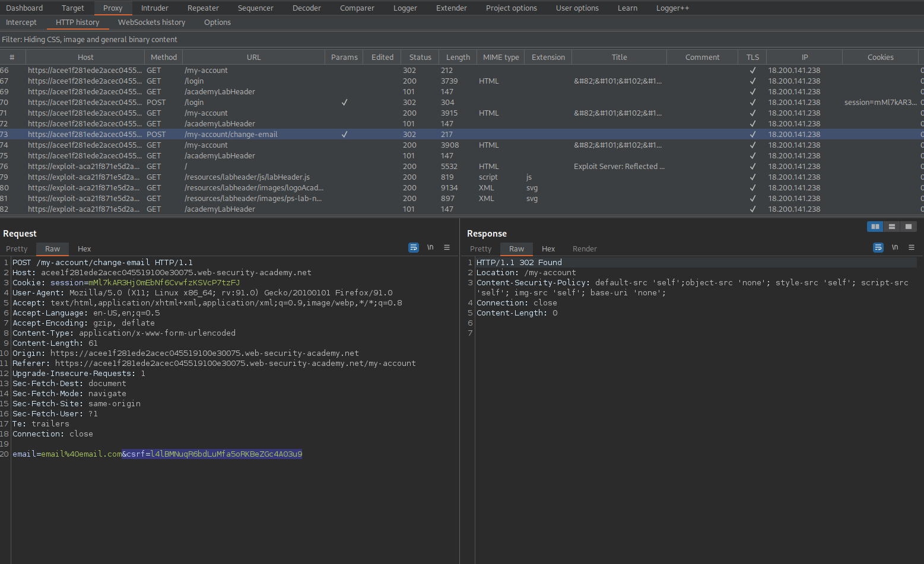Viewport: 924px width, 564px height.
Task: Sort history by MIME type column
Action: coord(501,57)
